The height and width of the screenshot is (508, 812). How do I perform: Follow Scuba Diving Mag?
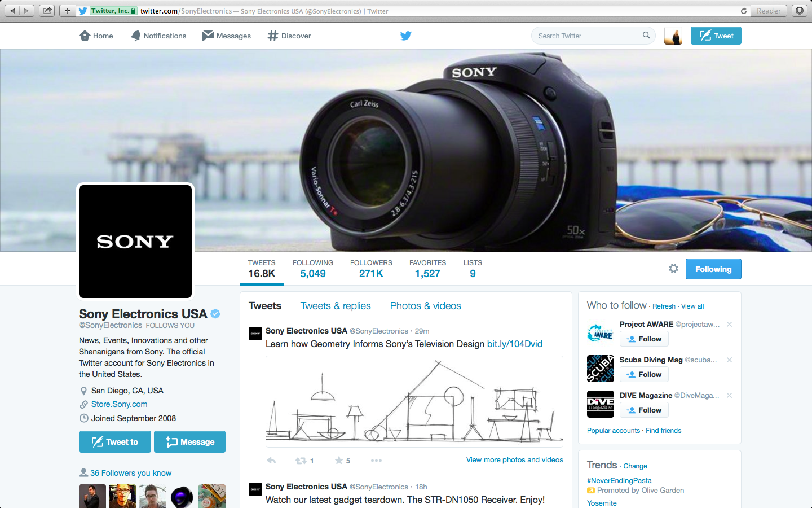coord(644,374)
